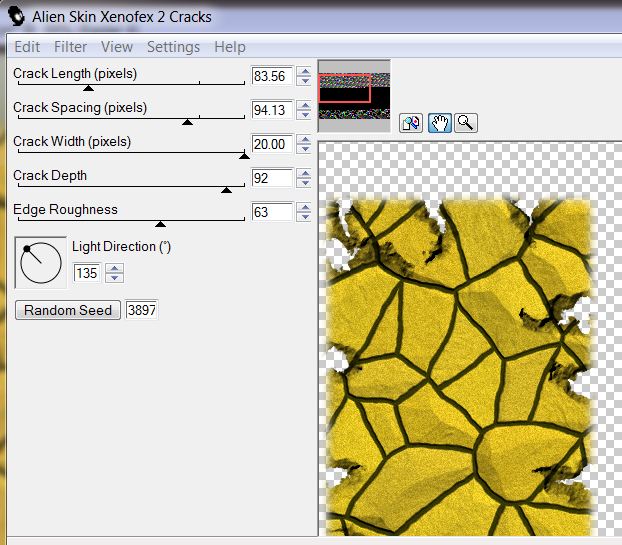Decrease Crack Spacing with down arrow
622x545 pixels.
pyautogui.click(x=305, y=115)
